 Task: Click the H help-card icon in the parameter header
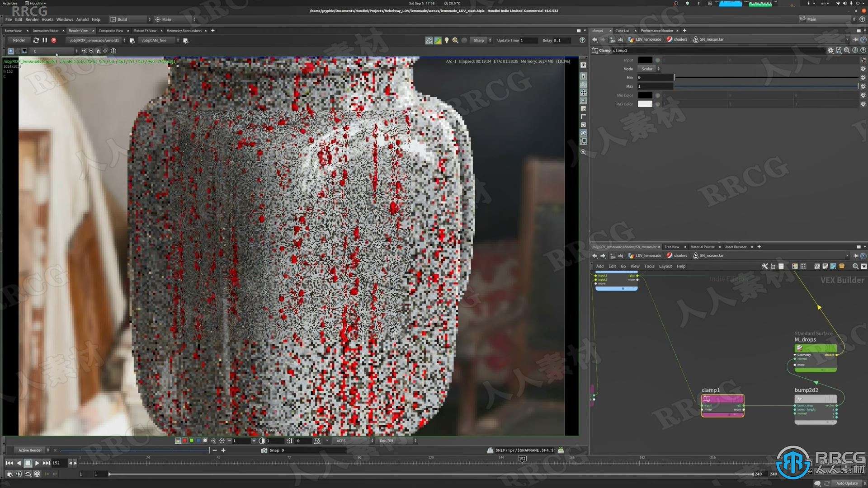coord(839,51)
